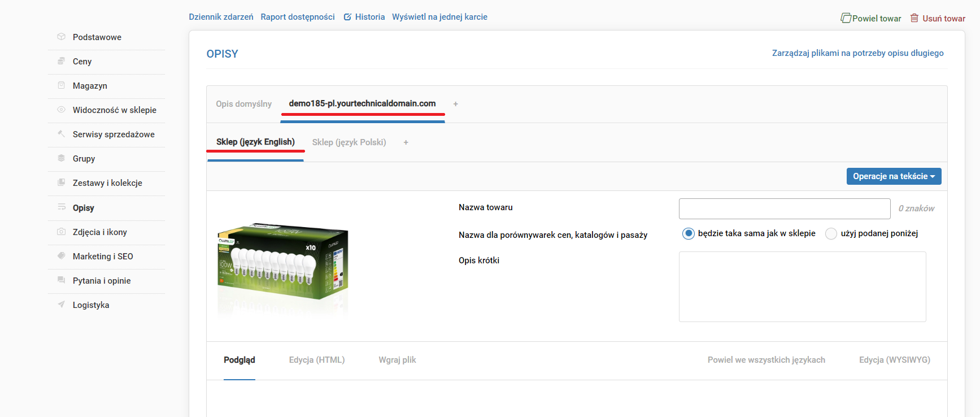The width and height of the screenshot is (980, 417).
Task: Focus the Nazwa towaru input field
Action: click(785, 208)
